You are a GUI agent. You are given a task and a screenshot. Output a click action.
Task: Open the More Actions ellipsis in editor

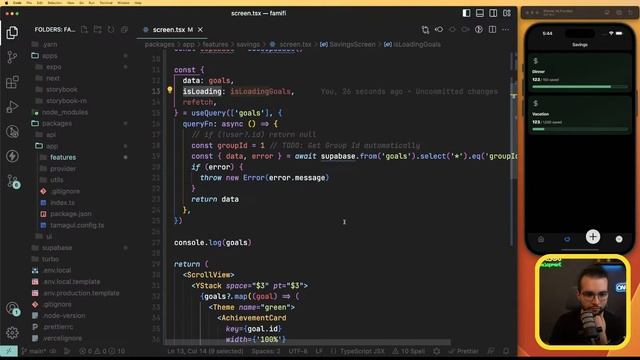pos(506,29)
